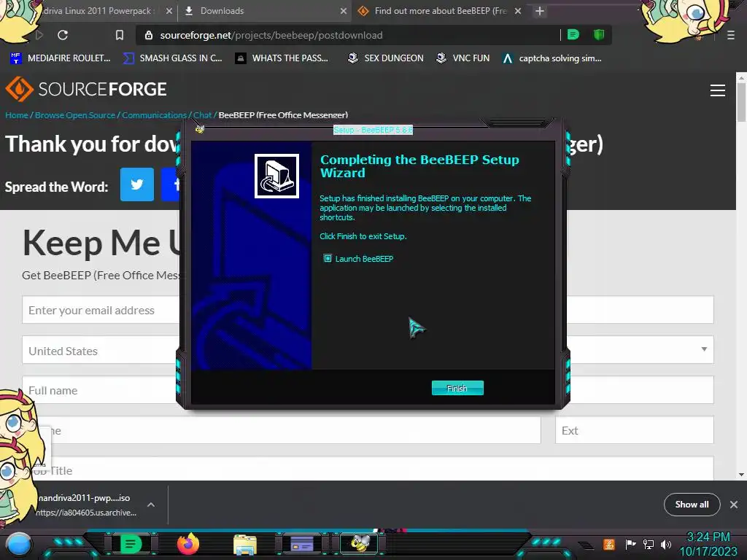747x560 pixels.
Task: Click the MEDIAFIRE ROULET... bookmark
Action: pyautogui.click(x=61, y=58)
